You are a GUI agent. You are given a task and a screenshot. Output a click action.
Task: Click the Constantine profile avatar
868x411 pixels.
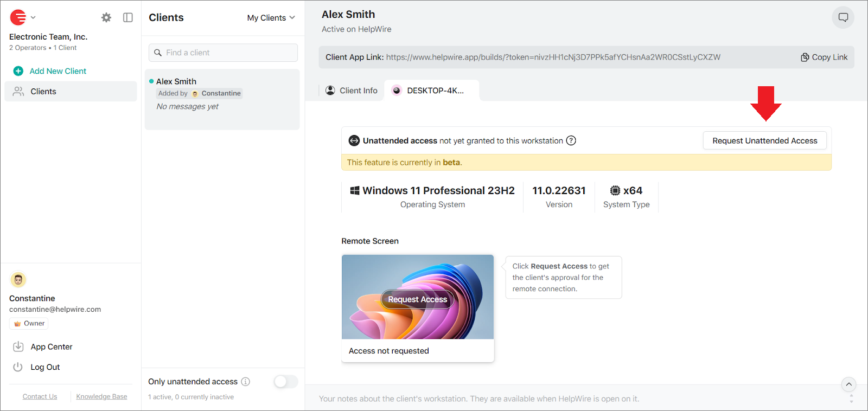pyautogui.click(x=18, y=280)
